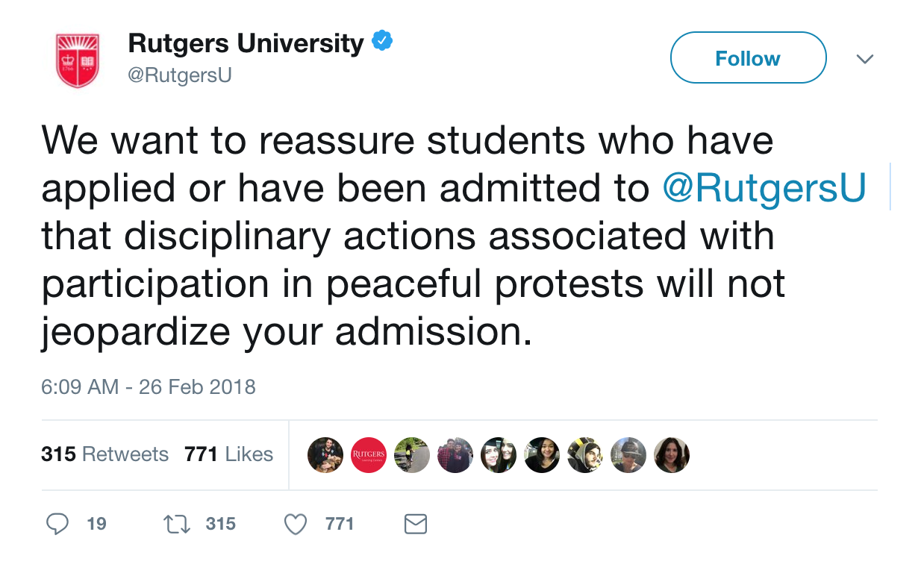Click the @RutgersU handle under the name
Image resolution: width=924 pixels, height=573 pixels.
[180, 75]
